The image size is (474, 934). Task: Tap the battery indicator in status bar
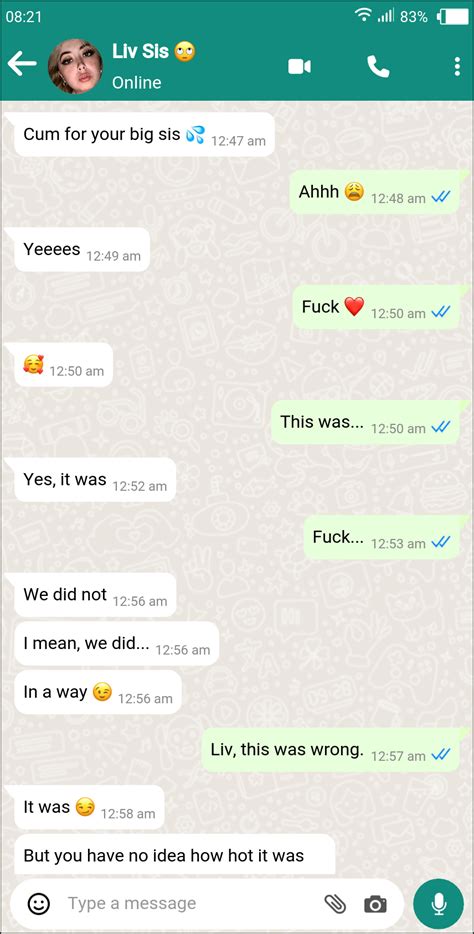(x=453, y=17)
